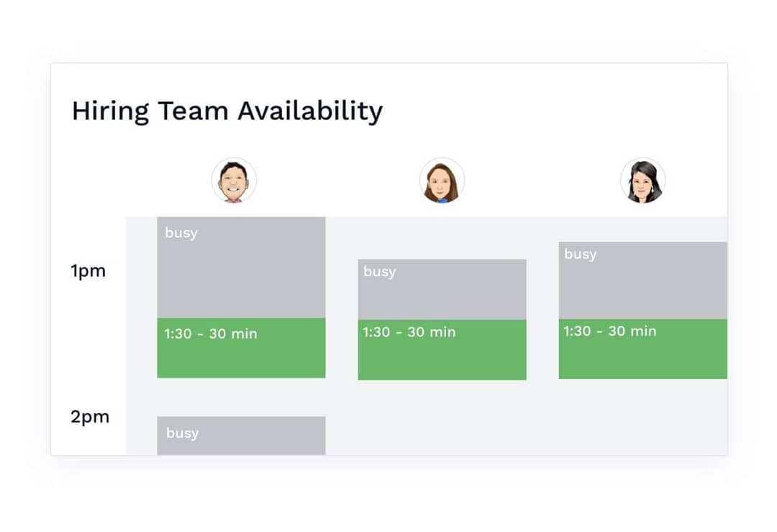Click the first interviewer's avatar photo
Viewport: 777px width, 532px height.
point(234,180)
